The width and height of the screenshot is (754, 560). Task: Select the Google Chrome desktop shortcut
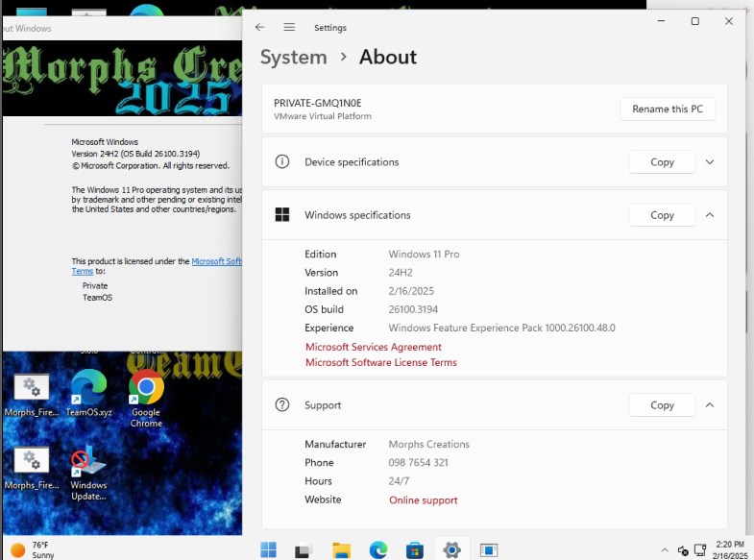tap(146, 399)
